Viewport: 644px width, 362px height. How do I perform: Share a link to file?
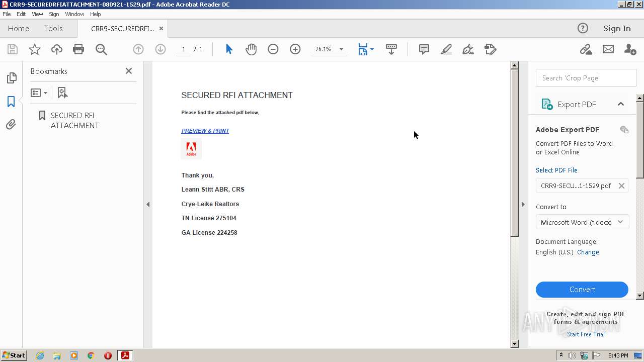click(x=586, y=49)
